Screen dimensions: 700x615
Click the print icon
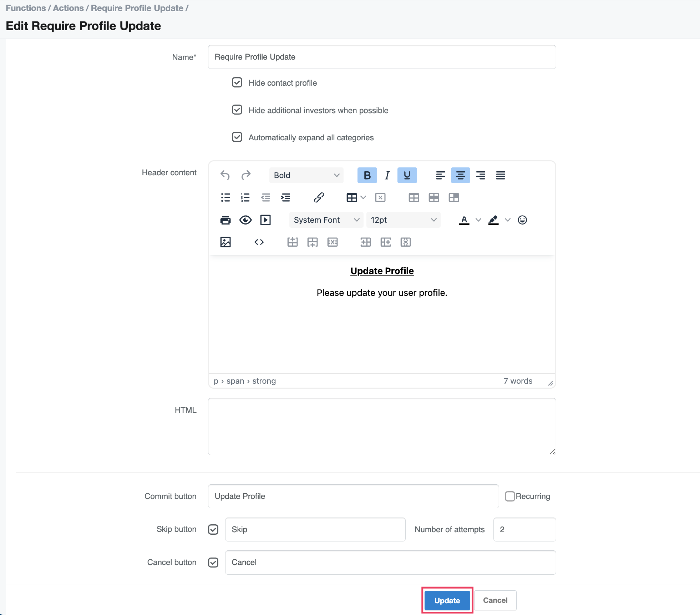[x=225, y=220]
